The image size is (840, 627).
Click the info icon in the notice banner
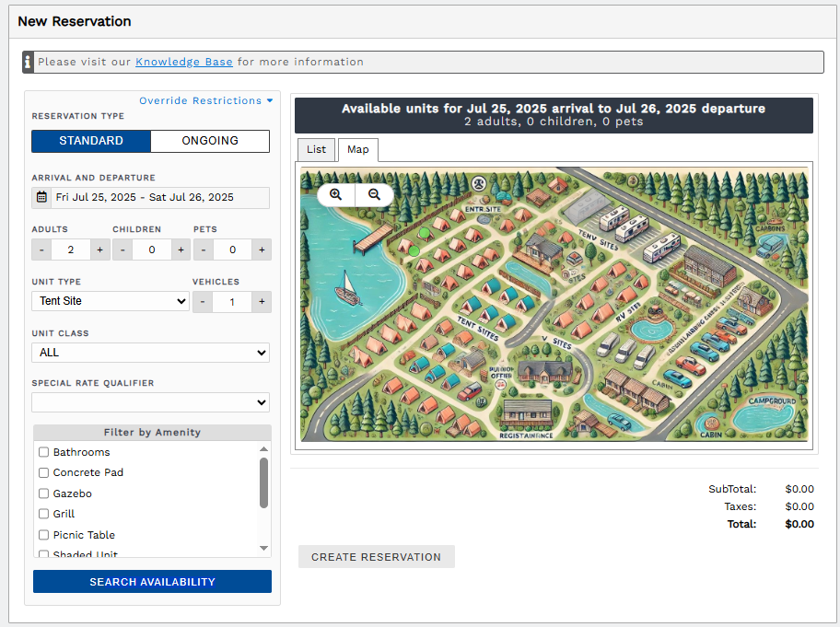click(x=28, y=62)
